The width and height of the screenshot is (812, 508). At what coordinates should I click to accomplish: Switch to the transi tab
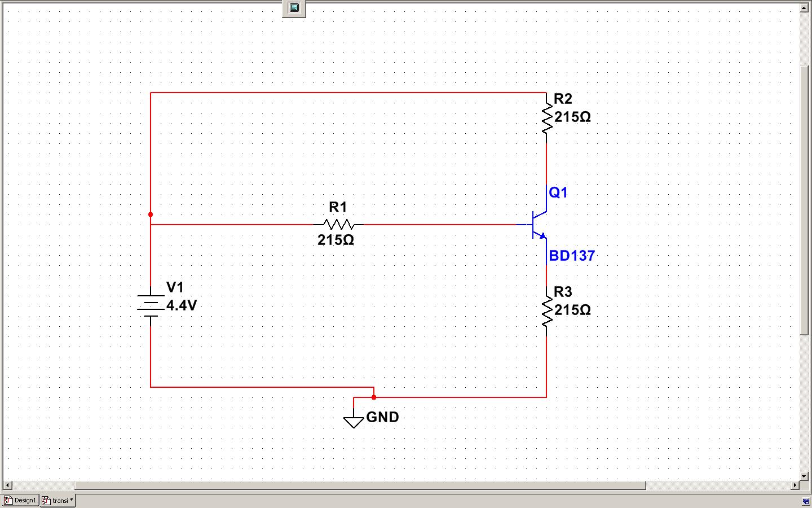tap(58, 501)
